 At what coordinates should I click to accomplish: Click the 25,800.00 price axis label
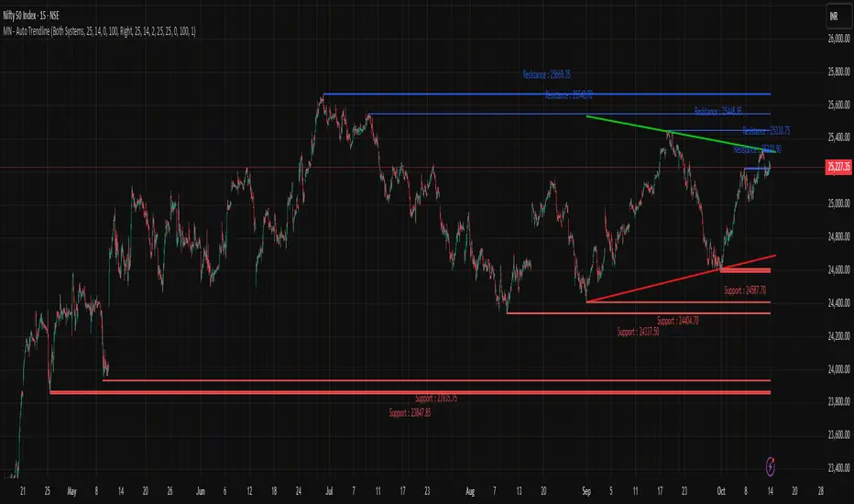[838, 71]
